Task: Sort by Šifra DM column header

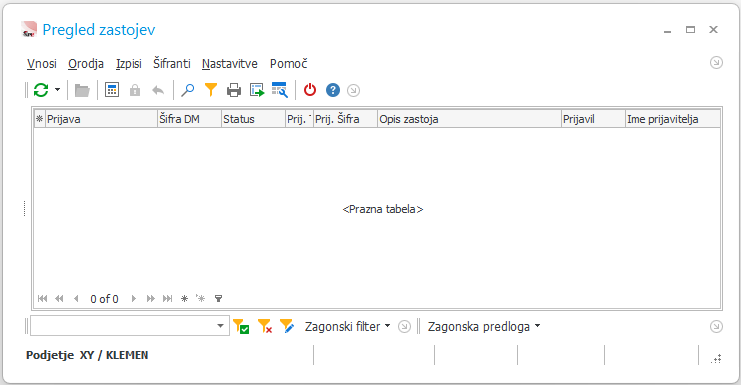Action: click(190, 119)
